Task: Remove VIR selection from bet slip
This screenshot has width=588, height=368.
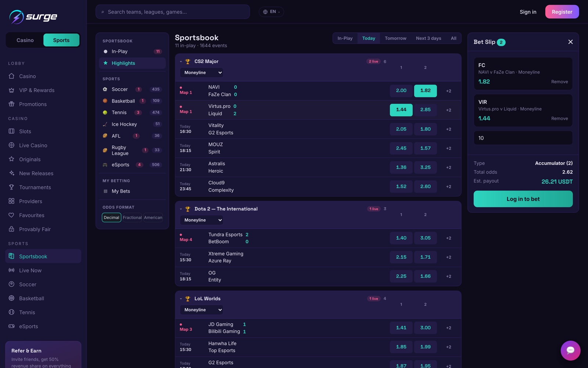Action: pyautogui.click(x=559, y=118)
